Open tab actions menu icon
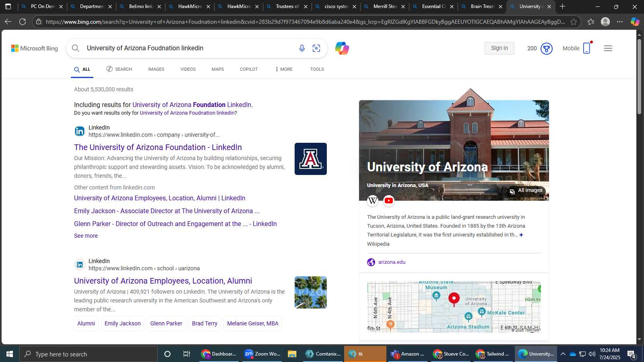 coord(8,6)
